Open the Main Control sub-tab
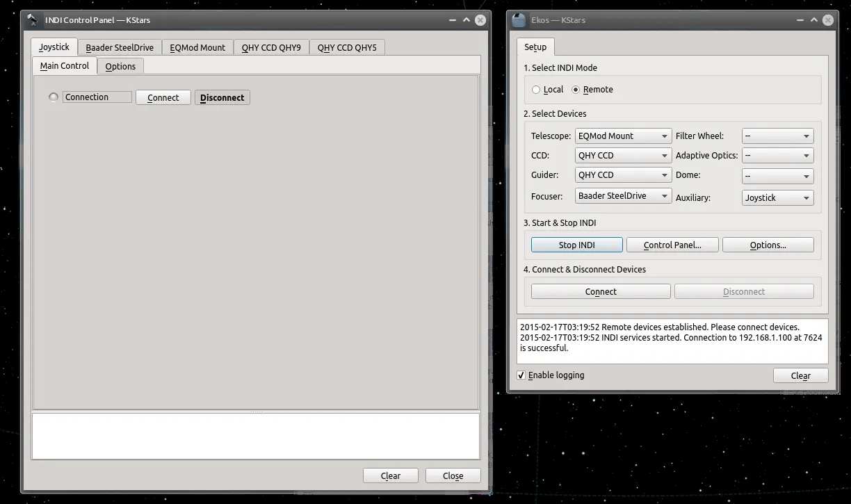Image resolution: width=851 pixels, height=504 pixels. point(65,65)
